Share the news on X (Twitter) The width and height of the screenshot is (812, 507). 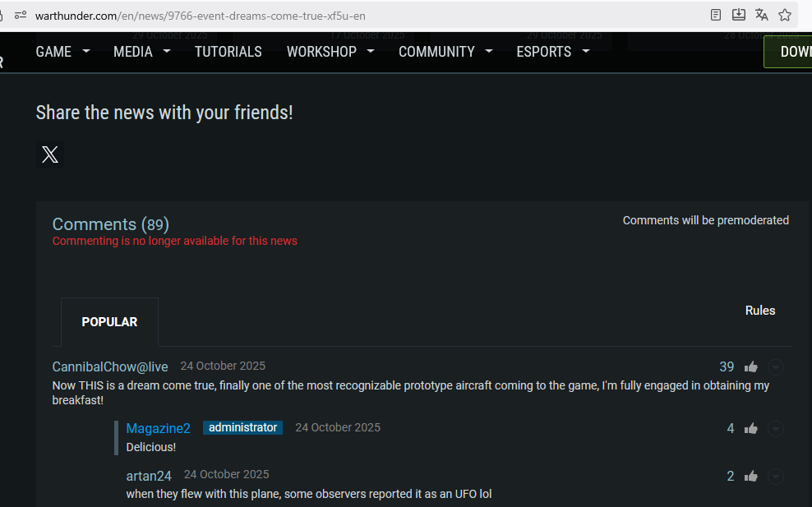click(x=50, y=154)
